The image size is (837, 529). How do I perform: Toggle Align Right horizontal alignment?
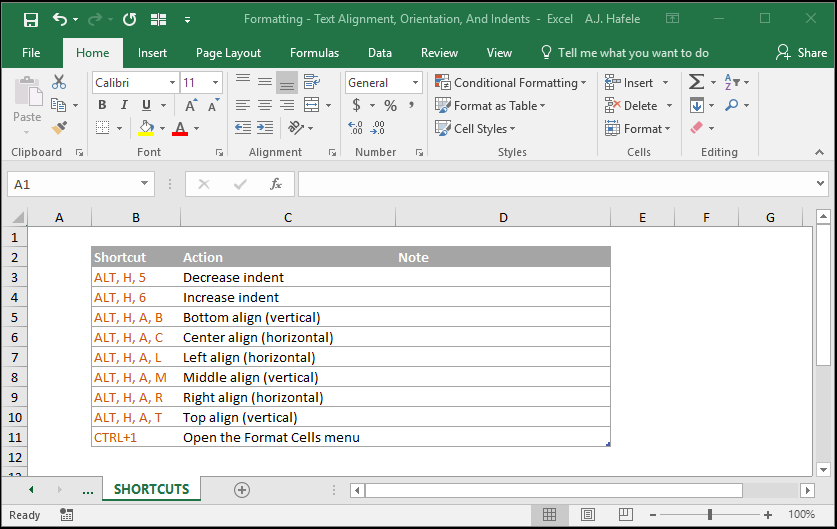[287, 105]
